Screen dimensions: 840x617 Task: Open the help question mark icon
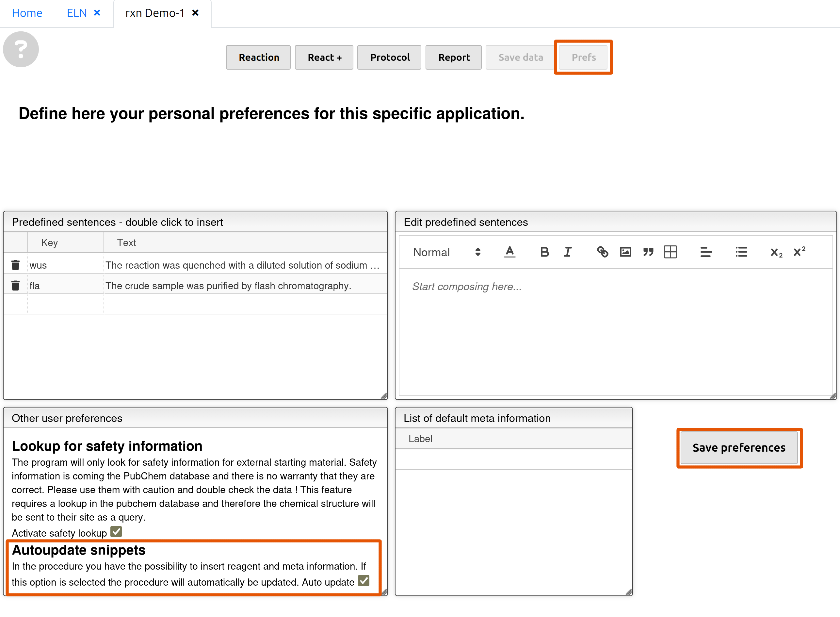(21, 49)
